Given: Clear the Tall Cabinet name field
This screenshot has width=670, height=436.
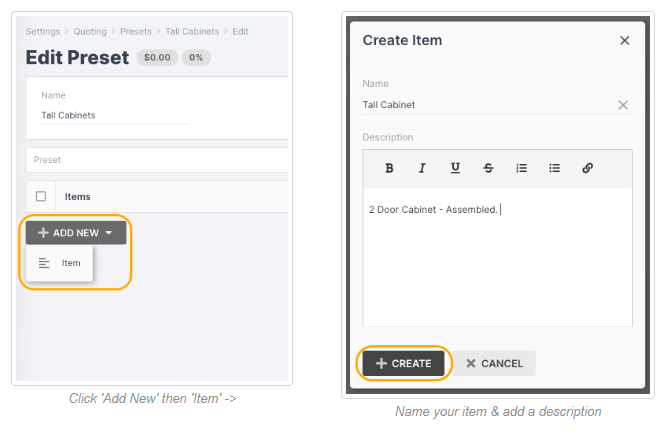Looking at the screenshot, I should click(x=622, y=105).
